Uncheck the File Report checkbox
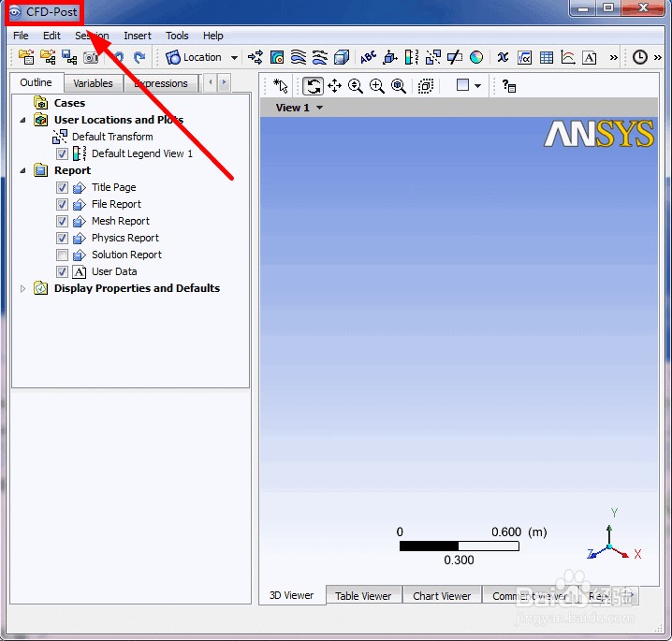The height and width of the screenshot is (641, 672). (x=62, y=204)
